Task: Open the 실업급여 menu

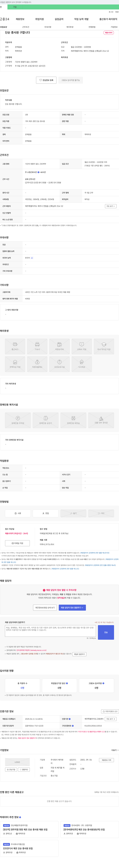Action: coord(59,19)
